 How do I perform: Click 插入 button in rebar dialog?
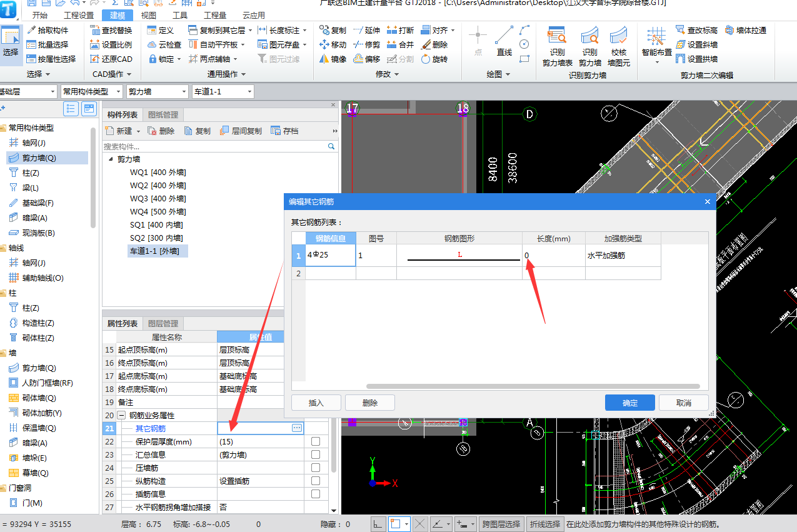pyautogui.click(x=316, y=403)
